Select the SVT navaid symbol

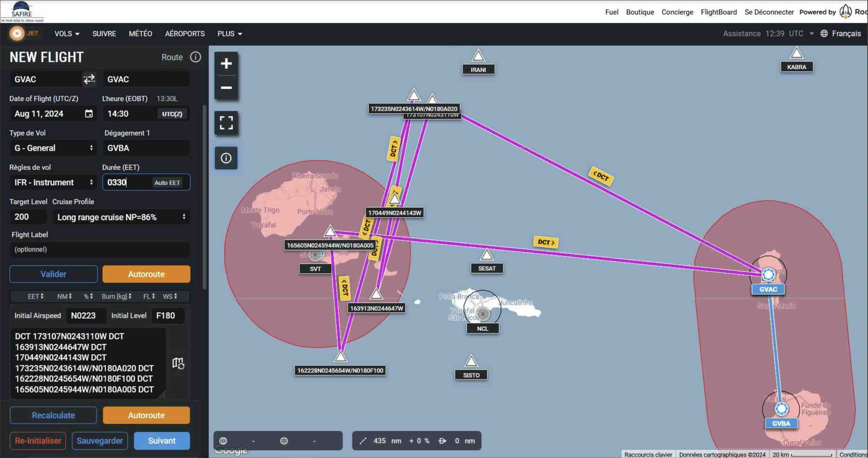pos(315,254)
